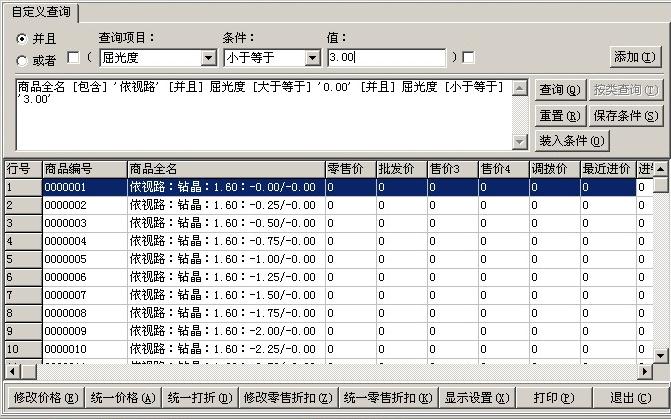The width and height of the screenshot is (671, 419).
Task: Click the 修改价格 button
Action: coord(44,397)
